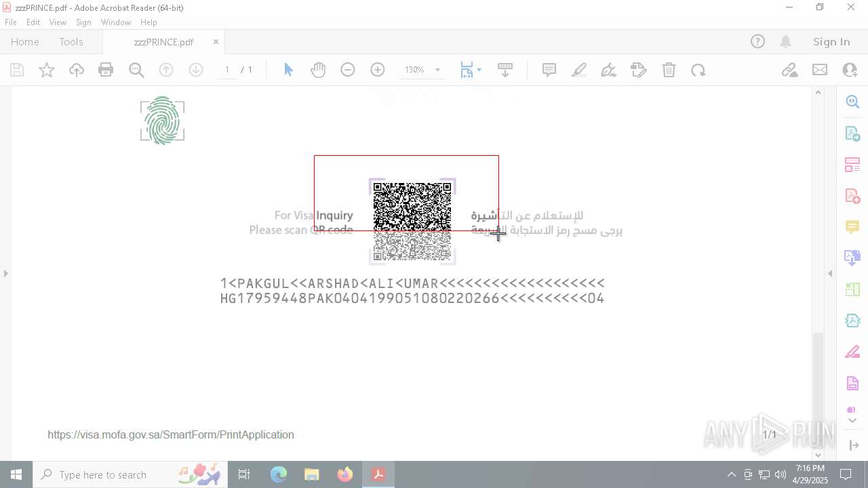
Task: Open the Sign document pen tool
Action: click(609, 70)
